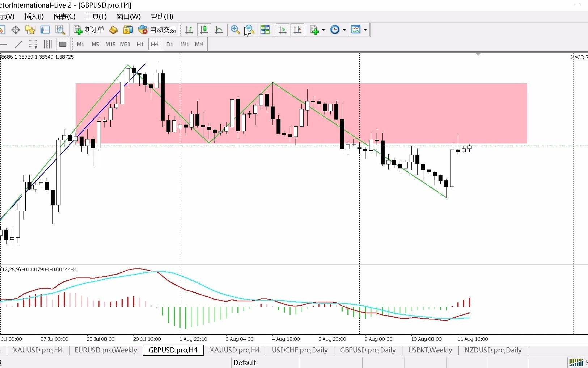Click the add indicators icon
This screenshot has height=368, width=588.
coord(314,30)
